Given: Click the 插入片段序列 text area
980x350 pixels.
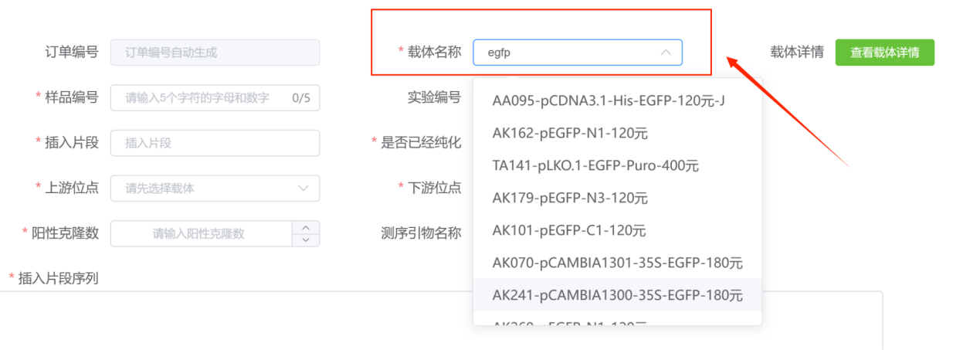Looking at the screenshot, I should click(440, 321).
